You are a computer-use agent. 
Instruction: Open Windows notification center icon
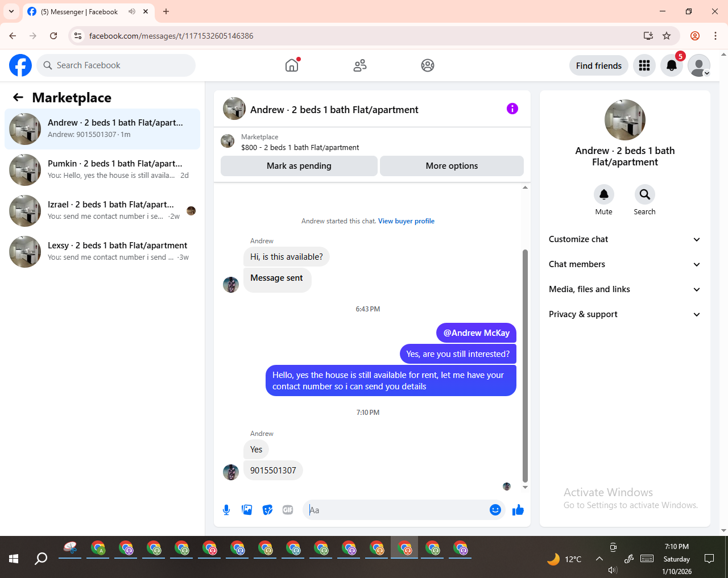(x=709, y=559)
